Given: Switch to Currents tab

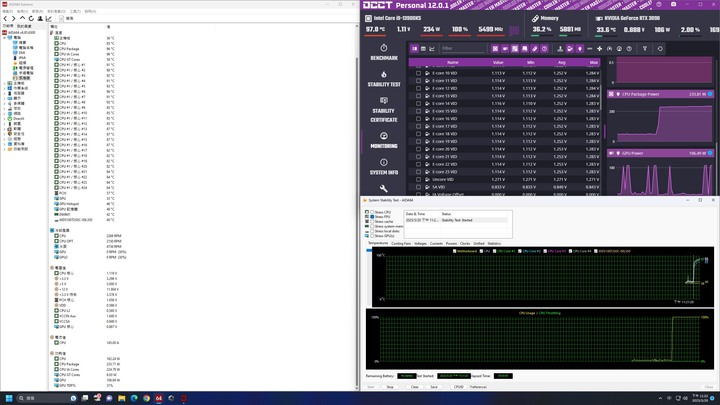Looking at the screenshot, I should (x=436, y=243).
